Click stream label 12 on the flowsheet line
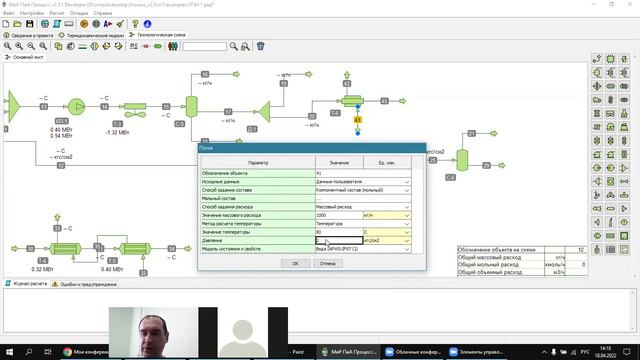The image size is (640, 360). click(61, 165)
